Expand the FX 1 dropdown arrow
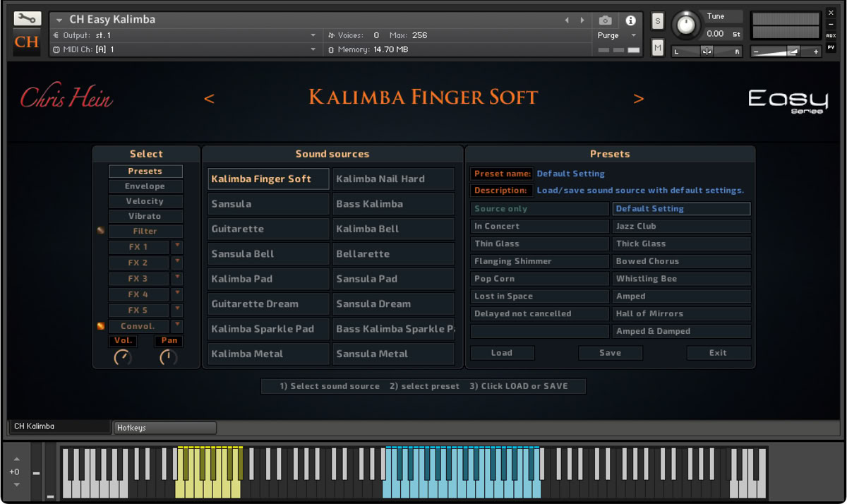847x504 pixels. click(x=177, y=247)
